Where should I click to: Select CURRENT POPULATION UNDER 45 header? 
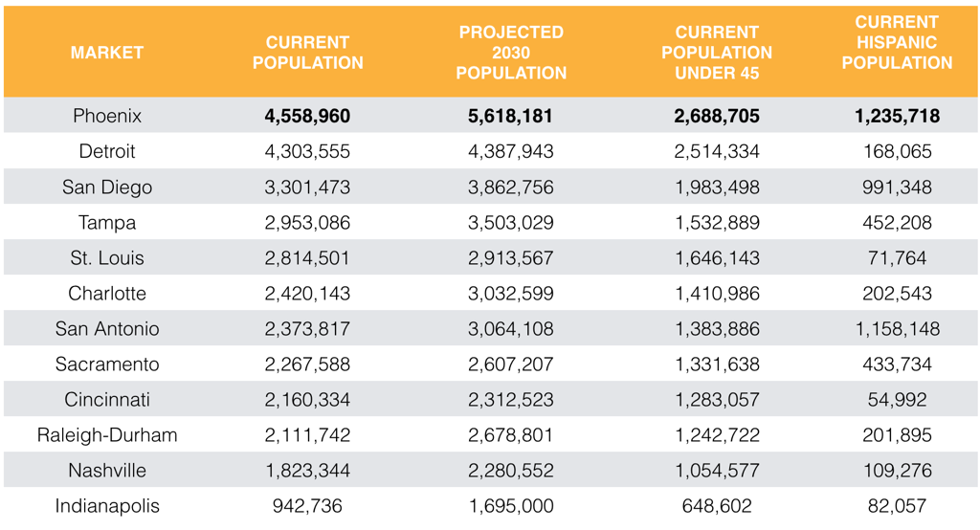point(717,53)
